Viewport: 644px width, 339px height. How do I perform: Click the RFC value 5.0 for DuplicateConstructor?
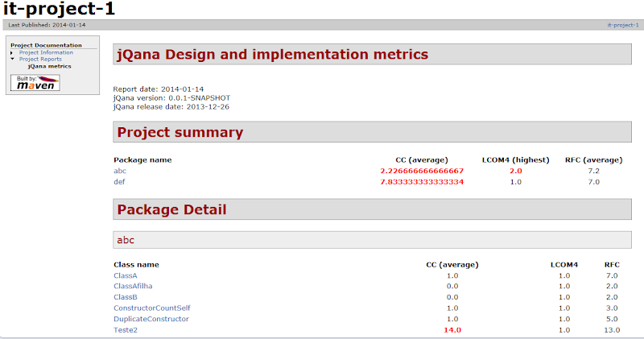pyautogui.click(x=612, y=319)
